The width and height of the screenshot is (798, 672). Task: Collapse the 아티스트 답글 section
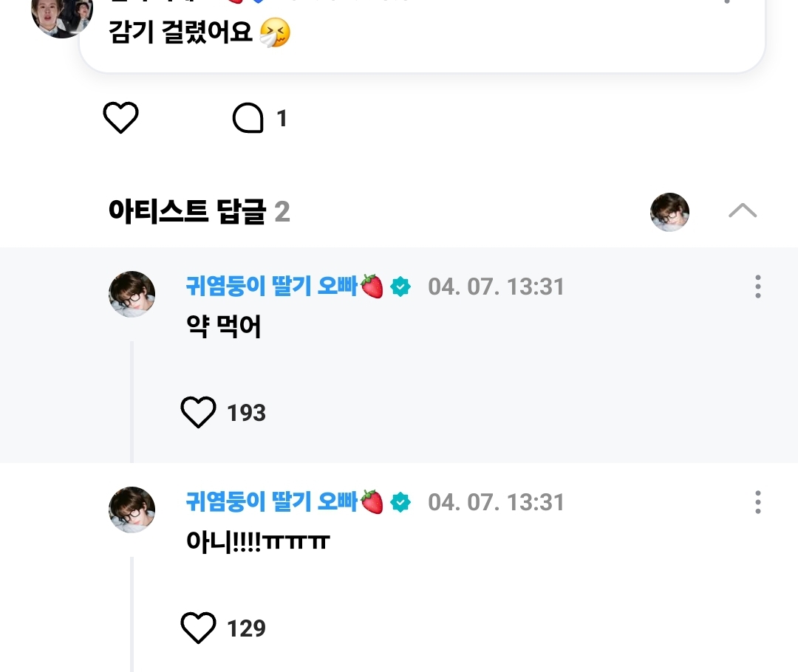742,211
